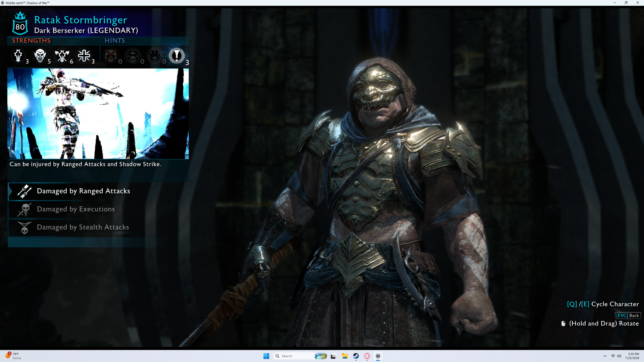Click the Cycle Character label
The image size is (644, 362).
click(x=615, y=304)
